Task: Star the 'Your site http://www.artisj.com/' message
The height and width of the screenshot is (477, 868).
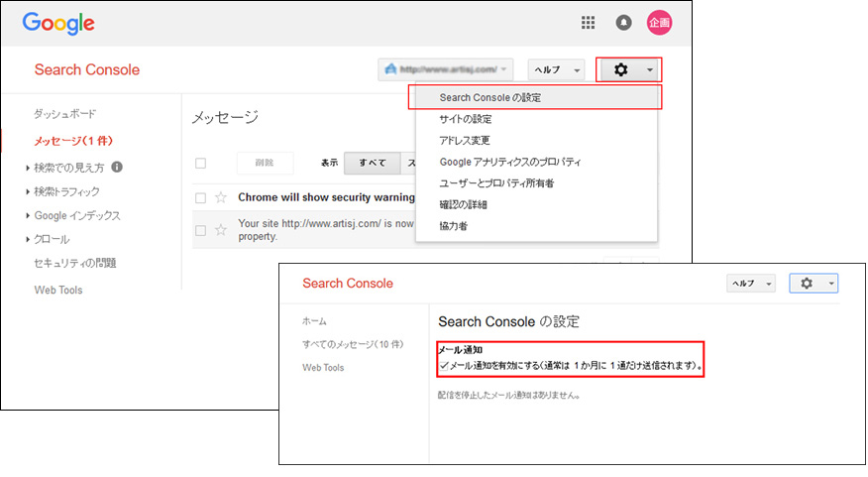Action: 221,230
